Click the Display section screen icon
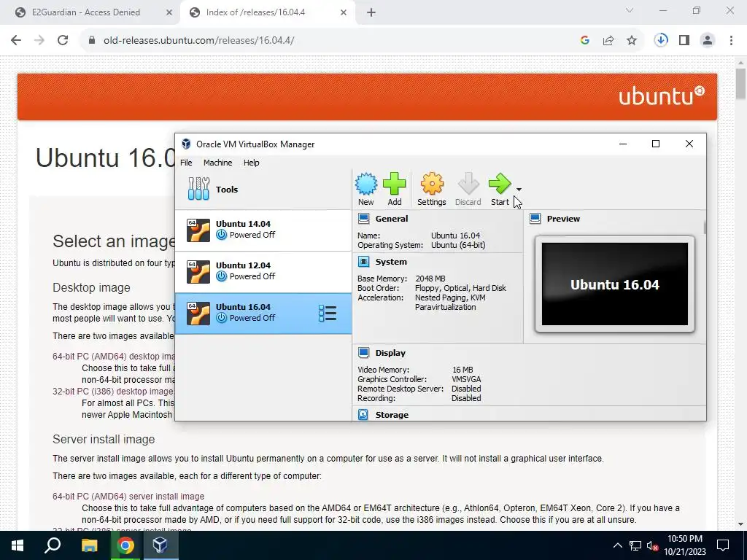 click(x=363, y=352)
